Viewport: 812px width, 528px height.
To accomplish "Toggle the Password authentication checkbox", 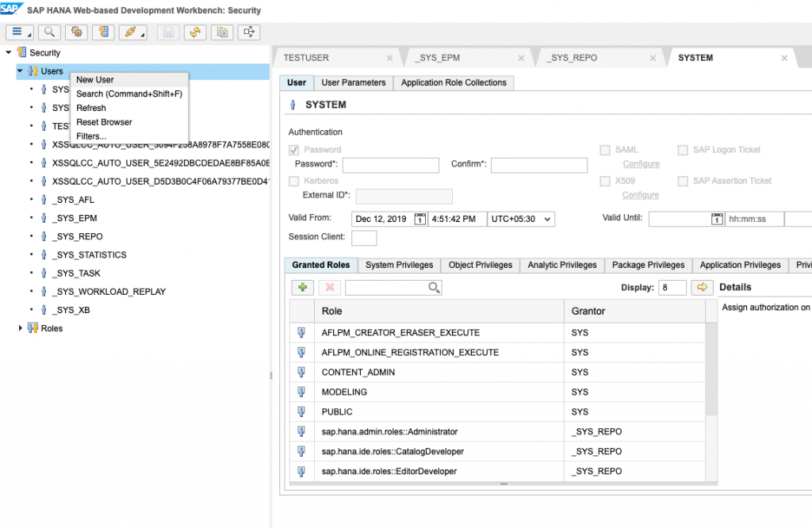I will [293, 150].
